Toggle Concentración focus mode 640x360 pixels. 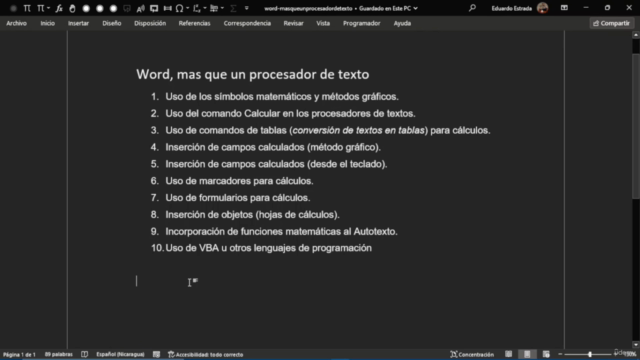472,354
